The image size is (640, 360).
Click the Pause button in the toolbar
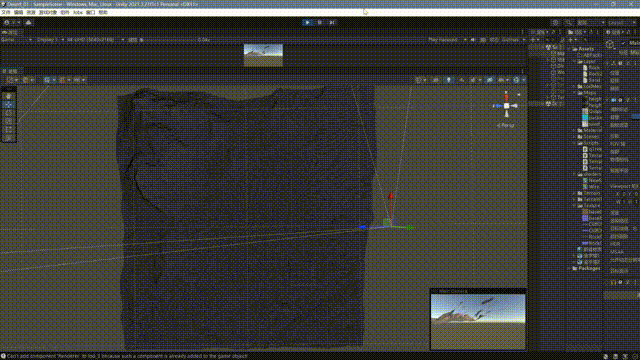coord(320,22)
